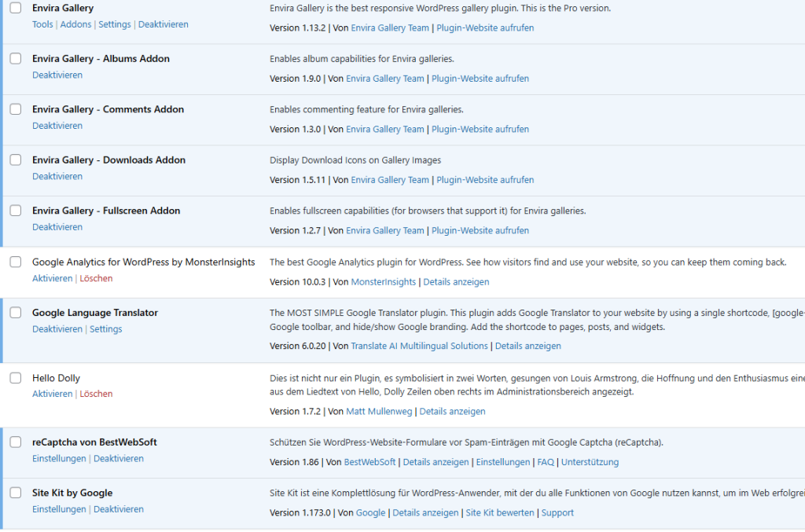Mark the reCaptcha von BestWebSoft checkbox
This screenshot has height=532, width=805.
[16, 442]
